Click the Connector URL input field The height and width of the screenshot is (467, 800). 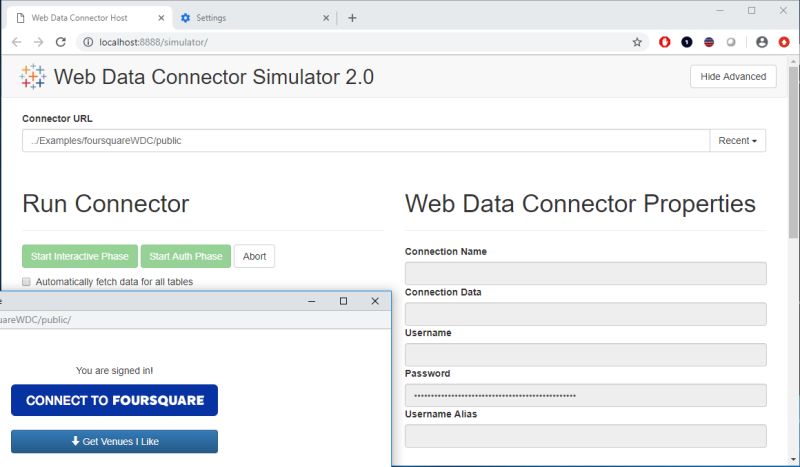coord(366,140)
